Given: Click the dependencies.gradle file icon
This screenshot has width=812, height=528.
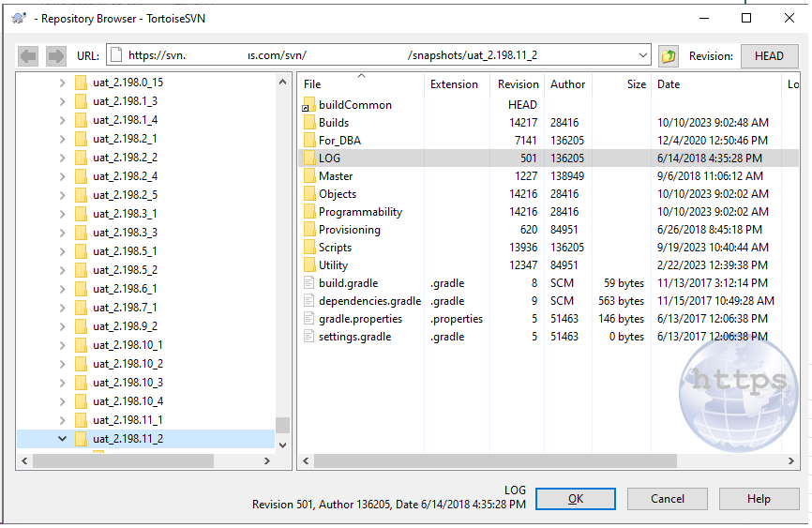Looking at the screenshot, I should coord(309,300).
